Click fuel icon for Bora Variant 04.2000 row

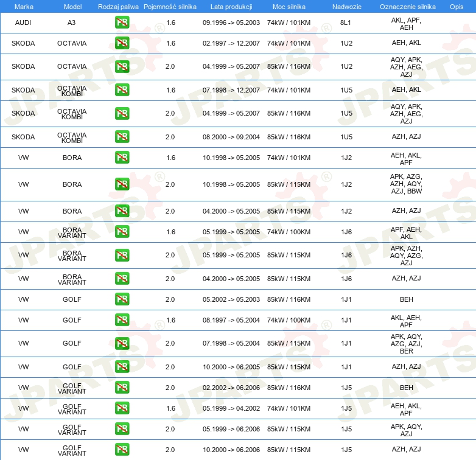coord(122,279)
